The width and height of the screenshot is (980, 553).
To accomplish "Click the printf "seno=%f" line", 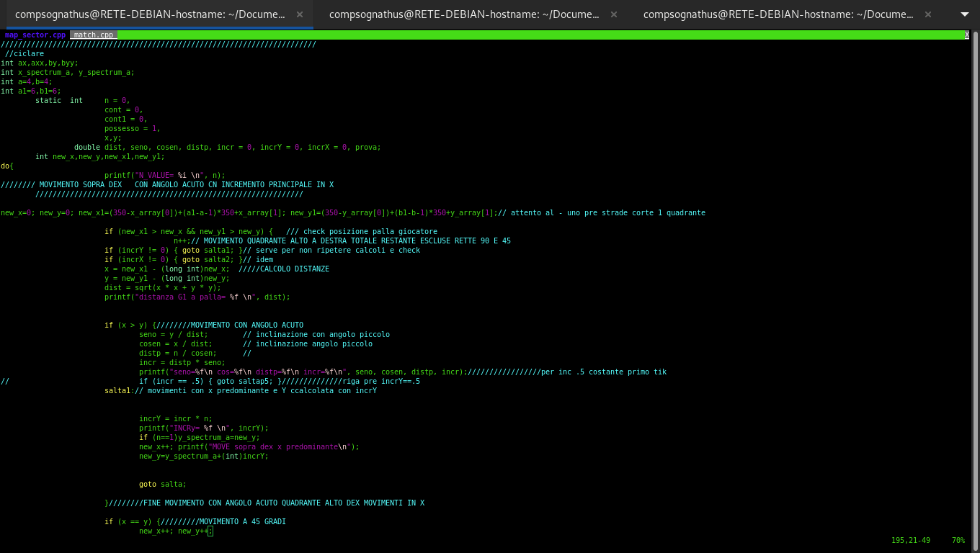I will point(403,372).
